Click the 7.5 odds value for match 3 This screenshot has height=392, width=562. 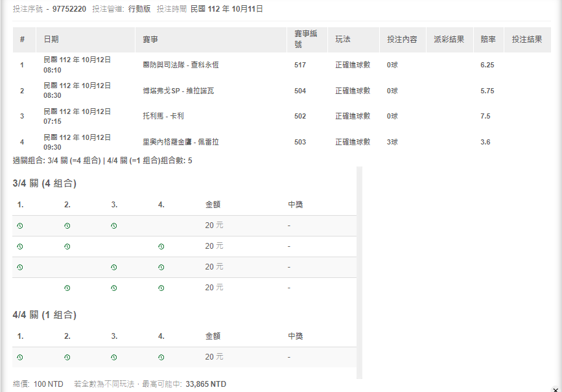[x=486, y=116]
